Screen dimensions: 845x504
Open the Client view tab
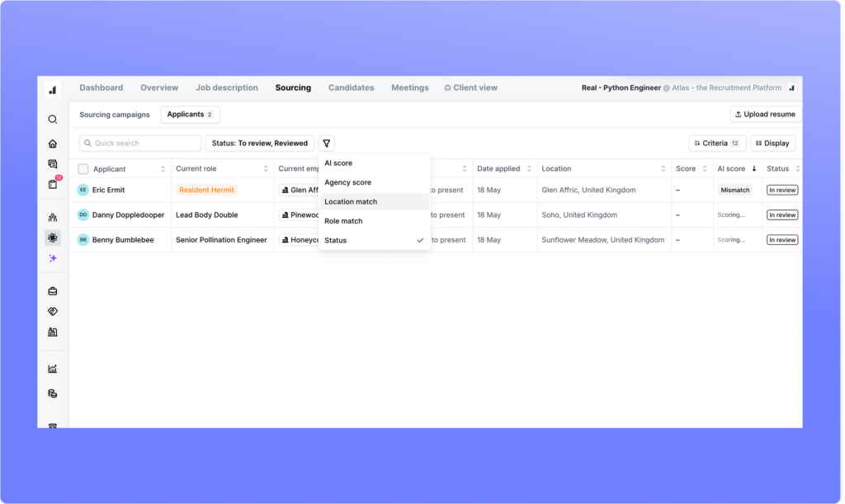(x=471, y=87)
